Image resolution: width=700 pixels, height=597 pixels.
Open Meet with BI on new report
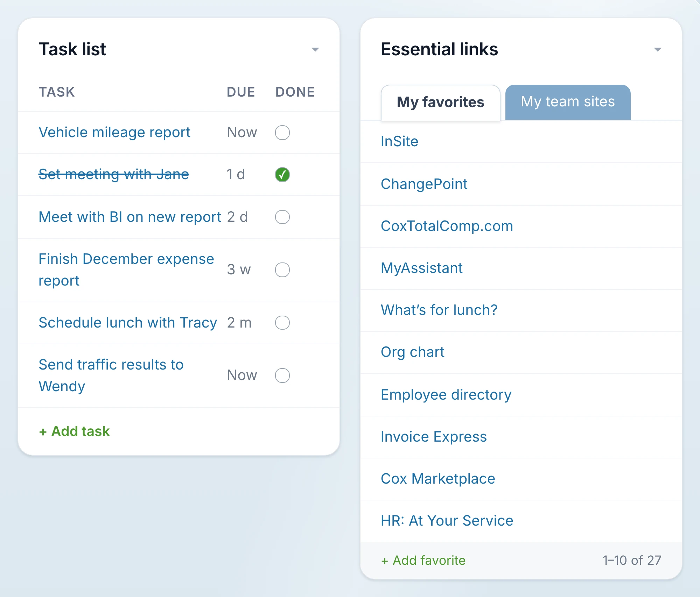click(130, 217)
